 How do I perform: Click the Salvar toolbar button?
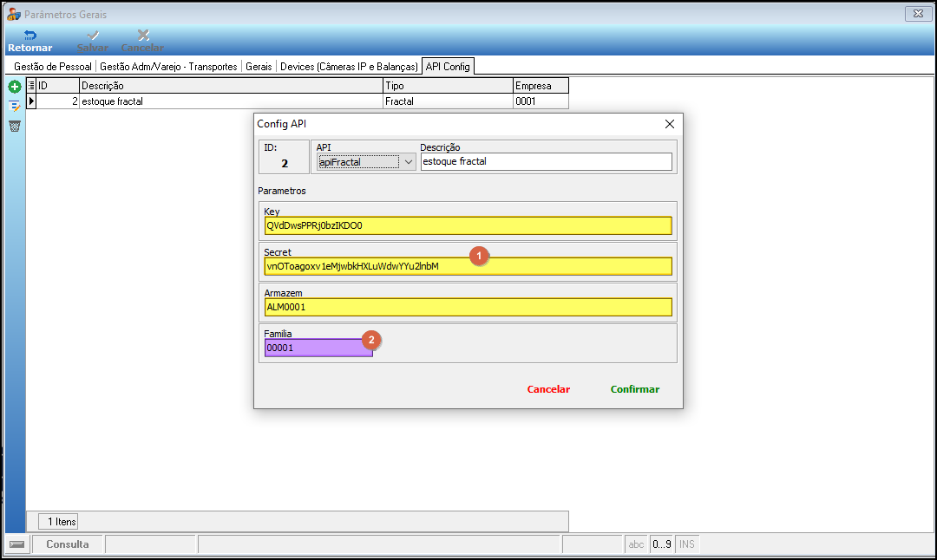[93, 42]
